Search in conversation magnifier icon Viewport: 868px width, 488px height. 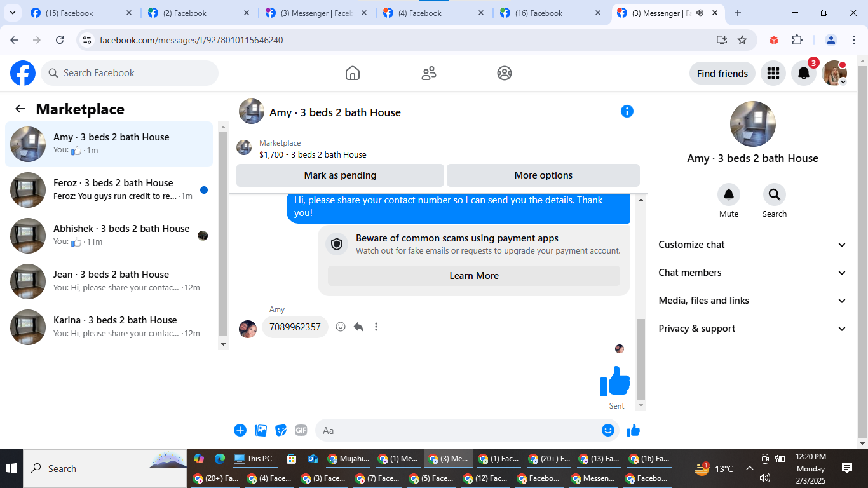[774, 194]
